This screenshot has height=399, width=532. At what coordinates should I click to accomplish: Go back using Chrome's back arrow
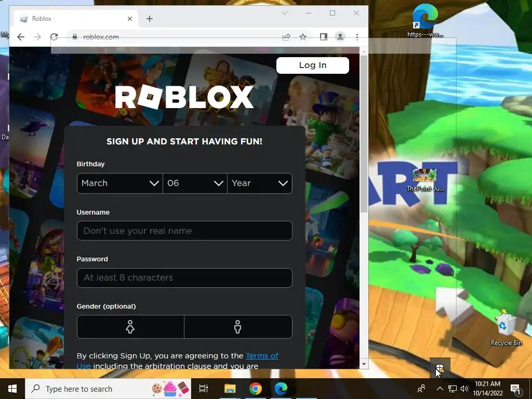pos(21,37)
